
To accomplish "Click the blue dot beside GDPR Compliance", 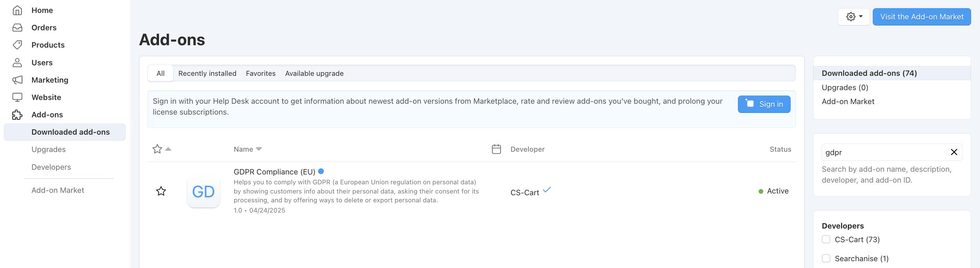I will tap(321, 171).
